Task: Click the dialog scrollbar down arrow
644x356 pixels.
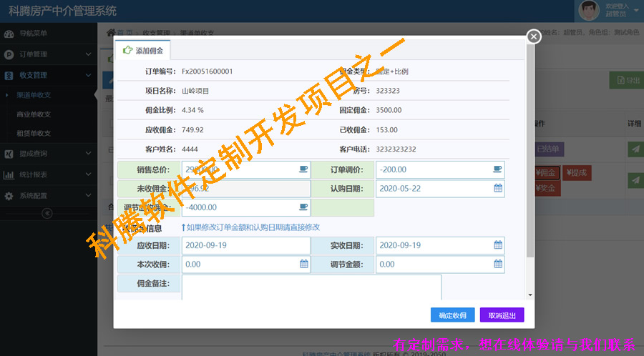Action: 530,295
